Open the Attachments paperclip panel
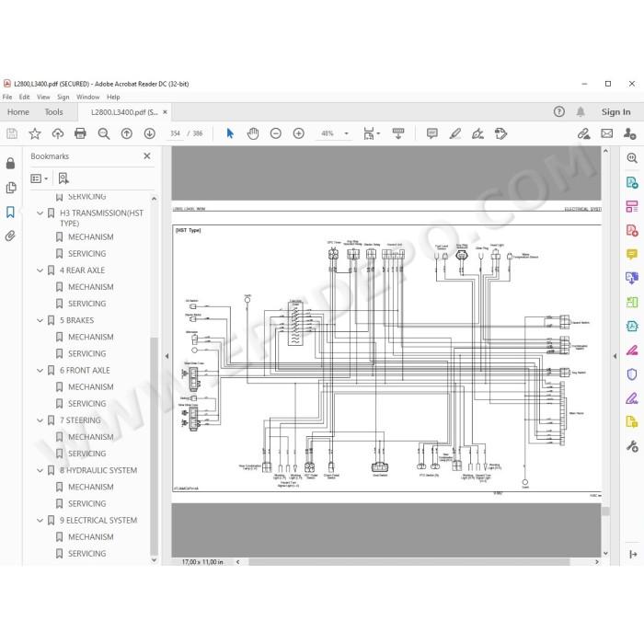The image size is (644, 644). coord(10,236)
